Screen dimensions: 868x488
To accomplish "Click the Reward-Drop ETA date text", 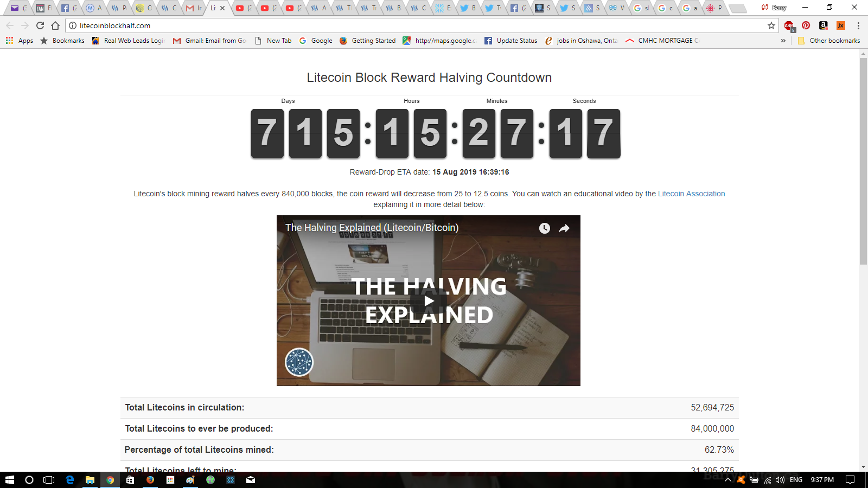I will click(x=429, y=172).
